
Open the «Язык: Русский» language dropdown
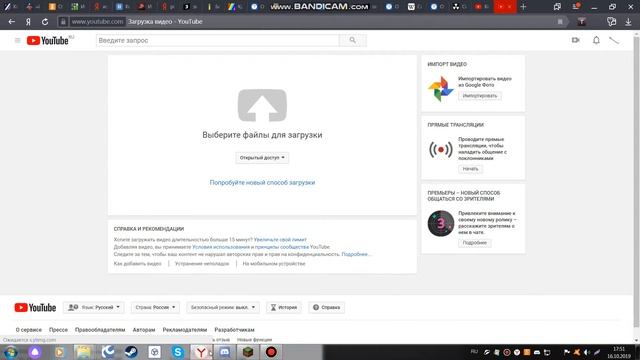[x=94, y=307]
